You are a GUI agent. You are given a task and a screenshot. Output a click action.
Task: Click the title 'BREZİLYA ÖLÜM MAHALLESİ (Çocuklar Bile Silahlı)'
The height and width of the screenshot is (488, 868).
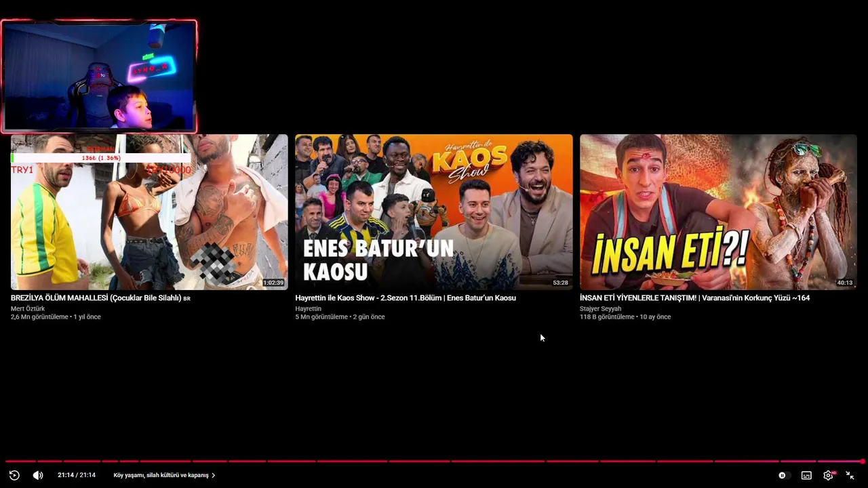point(96,298)
